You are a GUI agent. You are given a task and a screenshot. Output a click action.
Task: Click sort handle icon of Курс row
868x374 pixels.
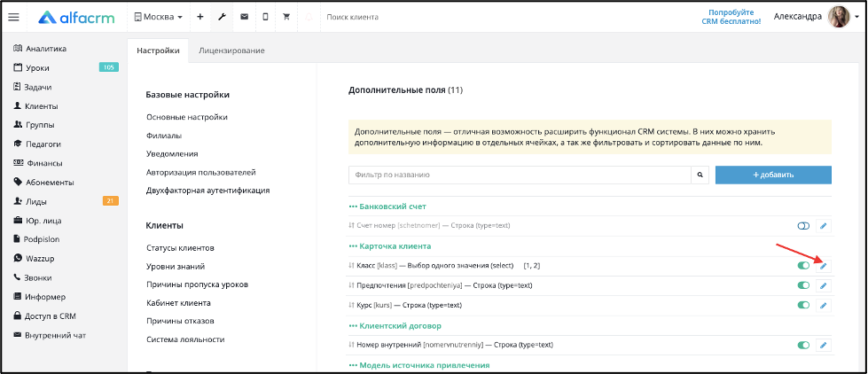tap(351, 306)
